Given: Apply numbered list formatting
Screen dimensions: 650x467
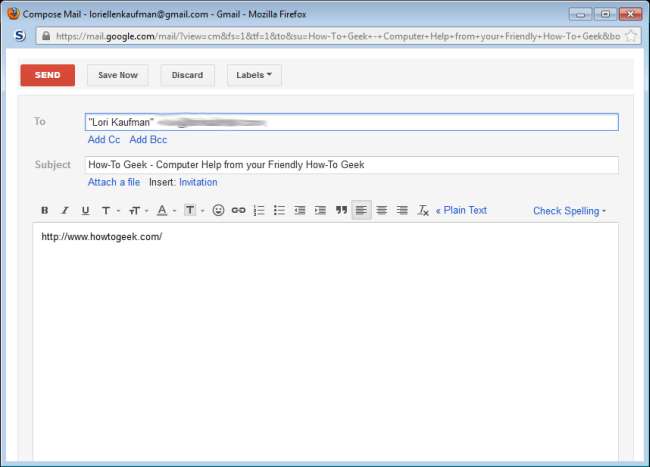Looking at the screenshot, I should [259, 211].
